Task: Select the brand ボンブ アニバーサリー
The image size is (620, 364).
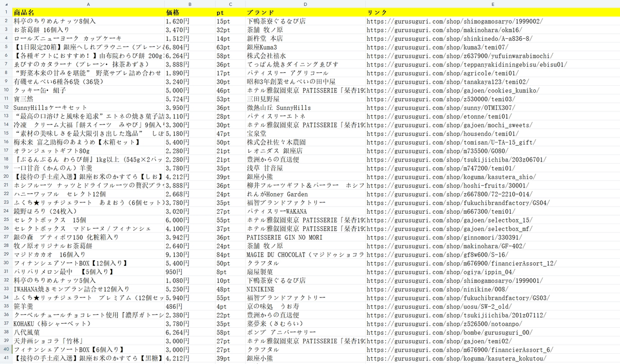Action: (x=305, y=332)
